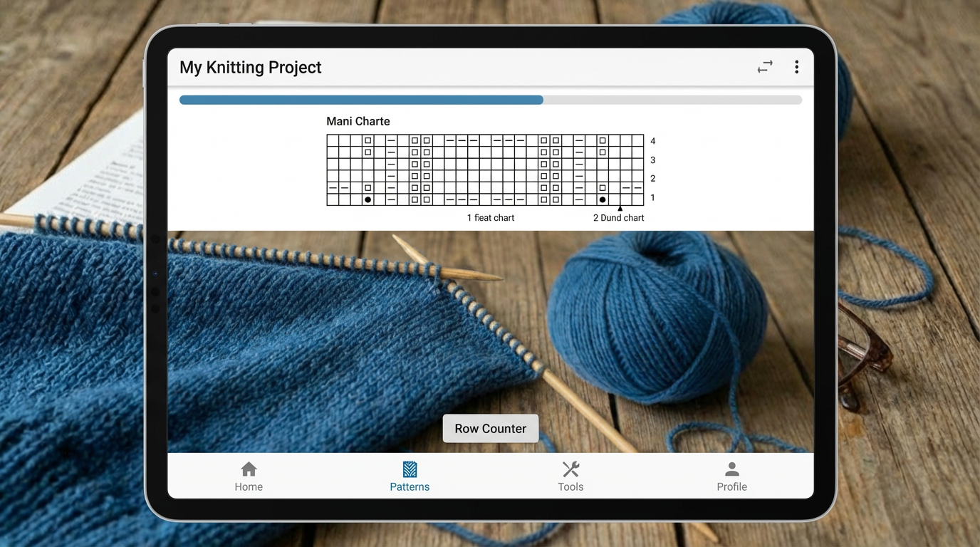Image resolution: width=980 pixels, height=547 pixels.
Task: Select the "1 fieat chart" label
Action: click(x=491, y=218)
